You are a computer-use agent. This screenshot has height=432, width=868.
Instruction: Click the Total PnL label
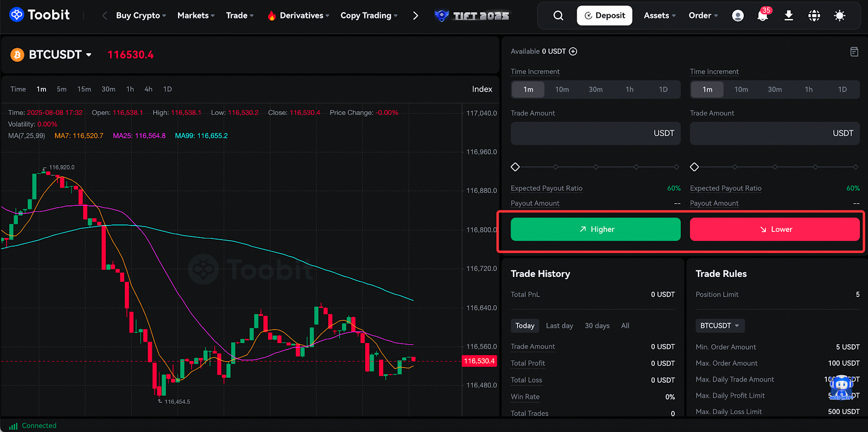pyautogui.click(x=525, y=295)
